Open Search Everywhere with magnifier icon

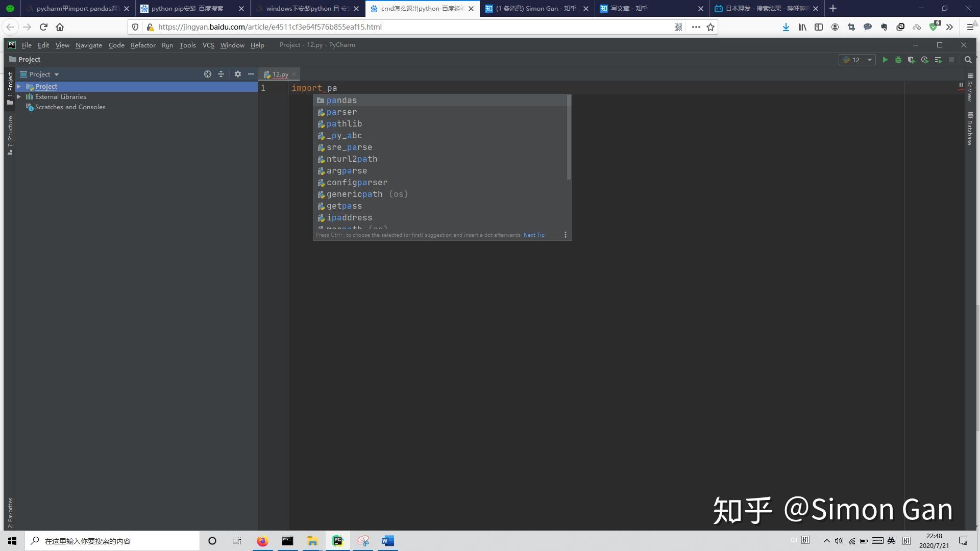[x=968, y=60]
